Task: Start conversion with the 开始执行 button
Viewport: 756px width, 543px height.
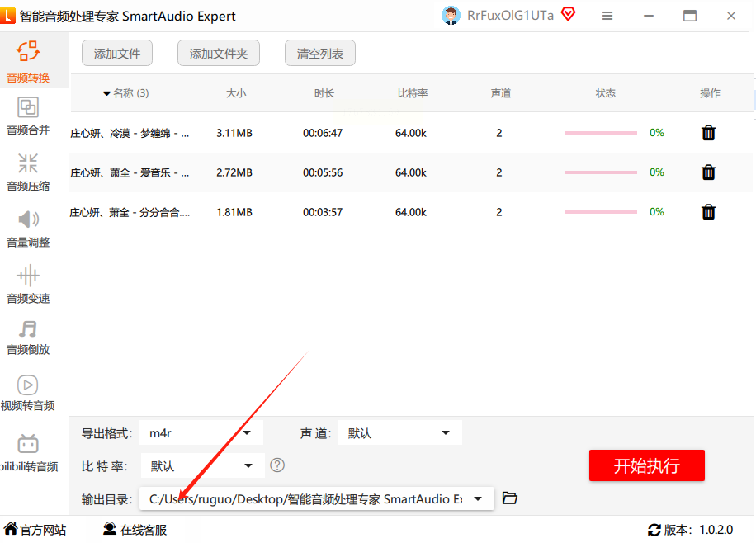Action: pos(646,465)
